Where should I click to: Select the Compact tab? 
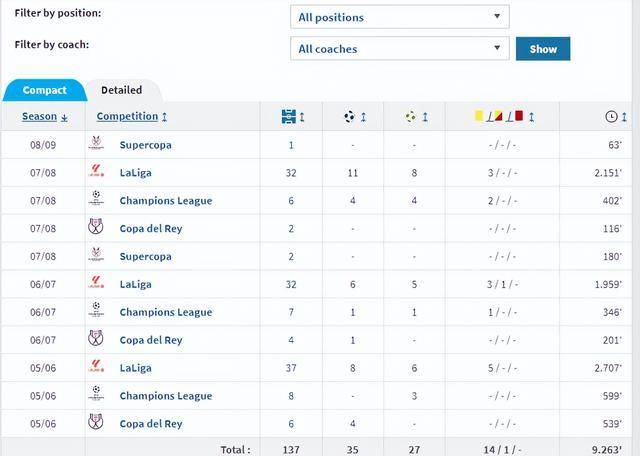click(44, 90)
